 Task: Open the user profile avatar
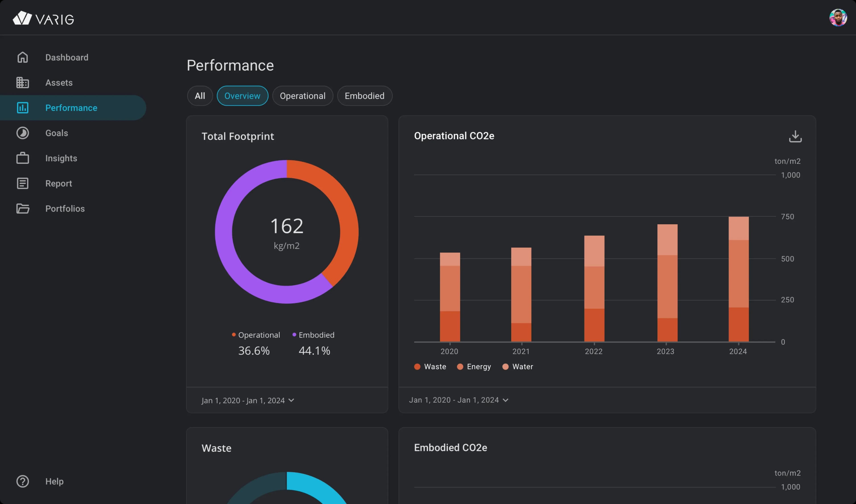(838, 18)
